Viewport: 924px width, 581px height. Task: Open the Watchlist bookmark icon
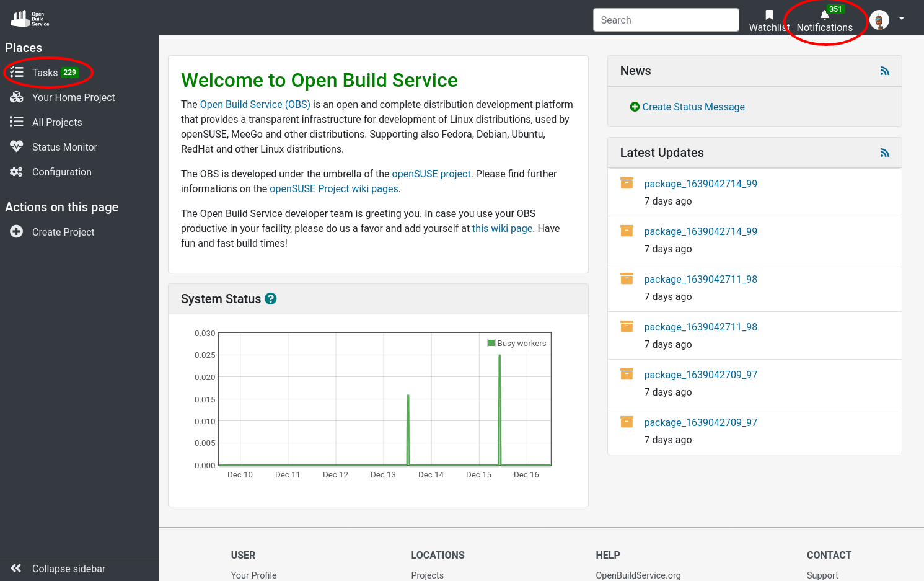769,15
